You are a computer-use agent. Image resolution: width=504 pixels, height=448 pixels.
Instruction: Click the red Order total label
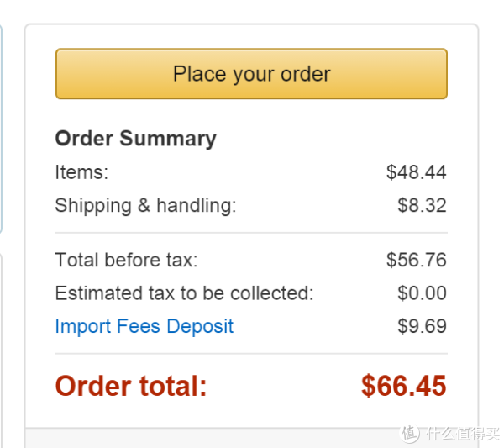(131, 386)
